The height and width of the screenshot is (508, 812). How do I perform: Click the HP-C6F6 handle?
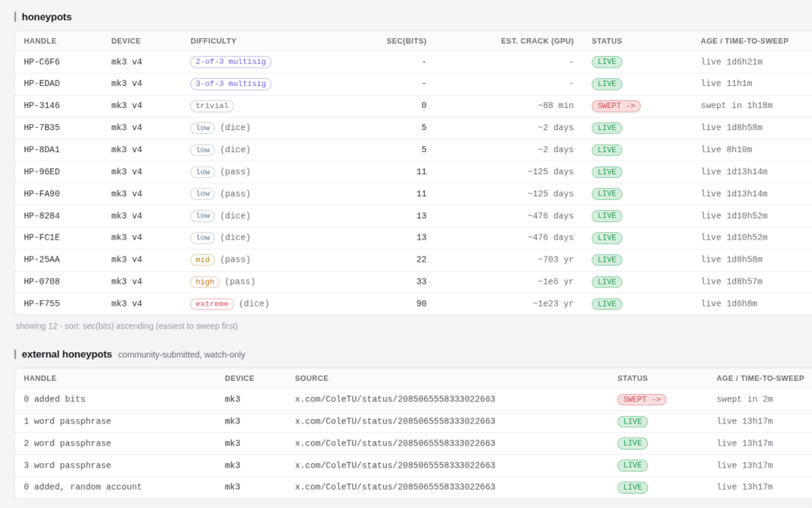tap(41, 62)
